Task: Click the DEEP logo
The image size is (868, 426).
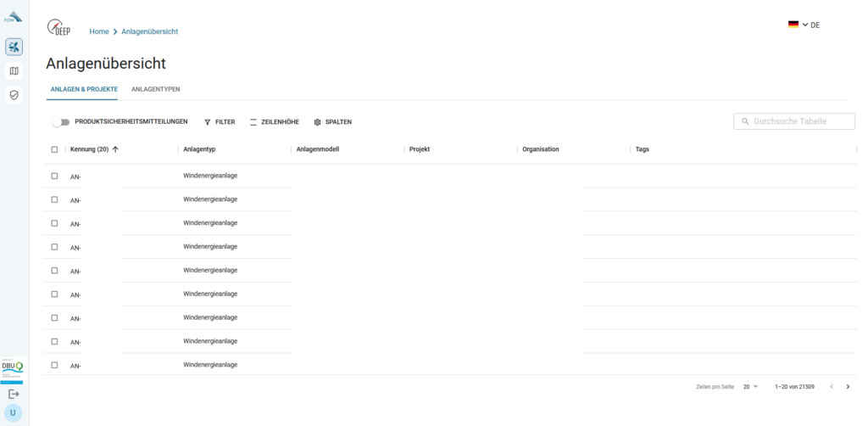Action: pos(59,28)
